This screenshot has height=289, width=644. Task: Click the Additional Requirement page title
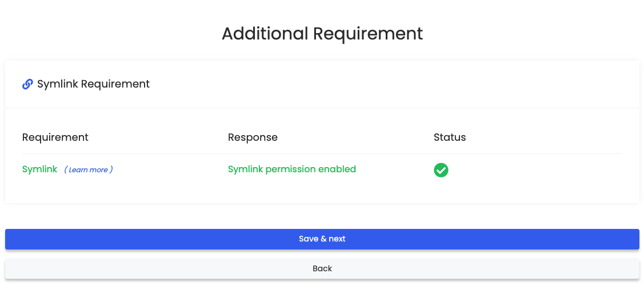tap(322, 33)
